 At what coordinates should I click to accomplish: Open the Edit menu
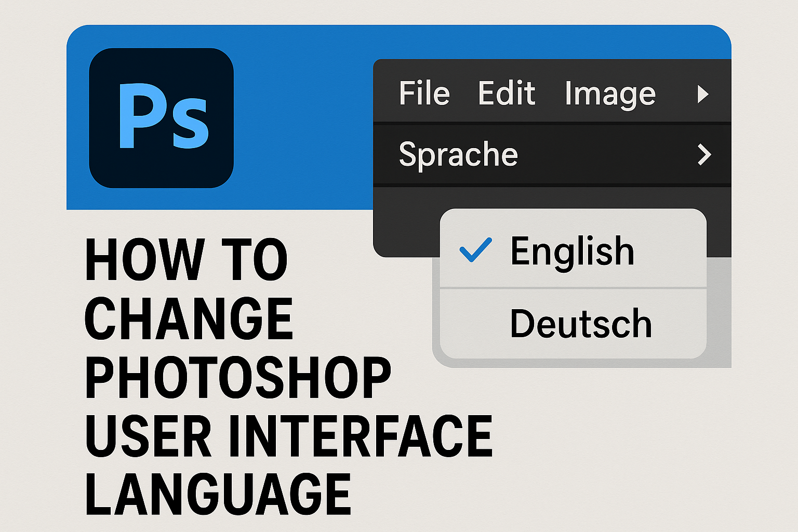point(507,94)
